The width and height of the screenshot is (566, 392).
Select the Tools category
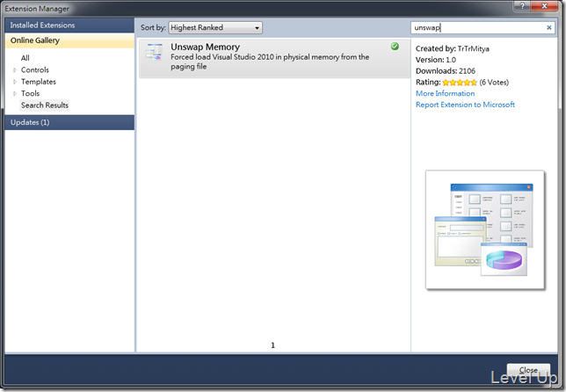[x=30, y=93]
